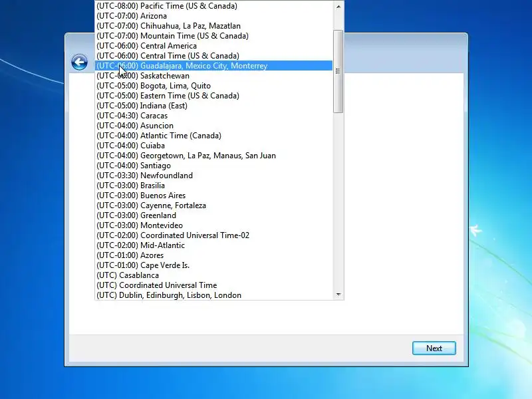This screenshot has width=532, height=399.
Task: Choose the (UTC-03:30) Newfoundland entry
Action: (213, 176)
